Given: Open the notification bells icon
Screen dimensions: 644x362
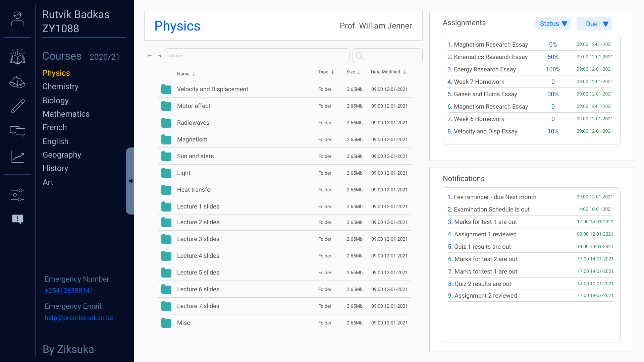Looking at the screenshot, I should pos(17,82).
